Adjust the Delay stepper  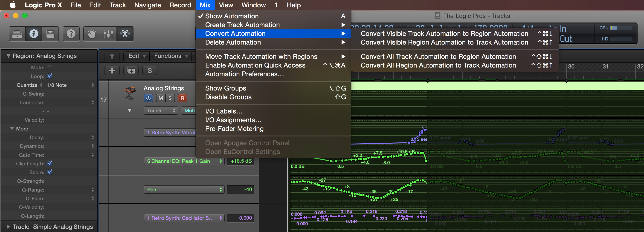click(93, 137)
